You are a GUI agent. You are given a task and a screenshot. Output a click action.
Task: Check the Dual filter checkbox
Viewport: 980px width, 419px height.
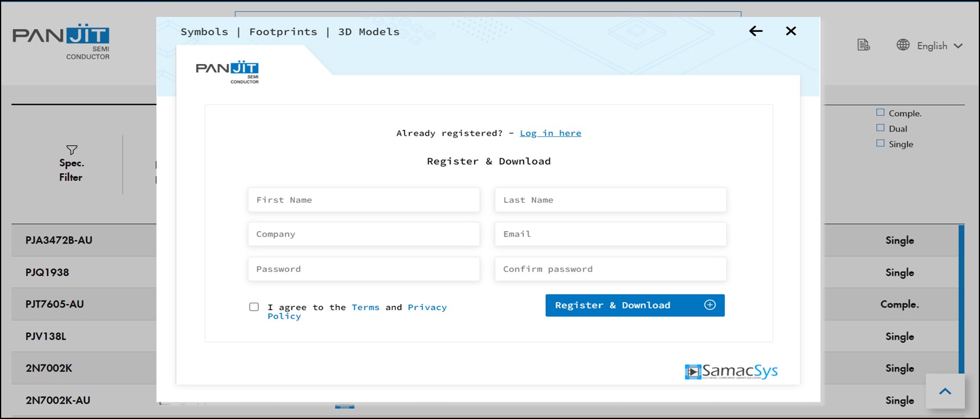(880, 128)
